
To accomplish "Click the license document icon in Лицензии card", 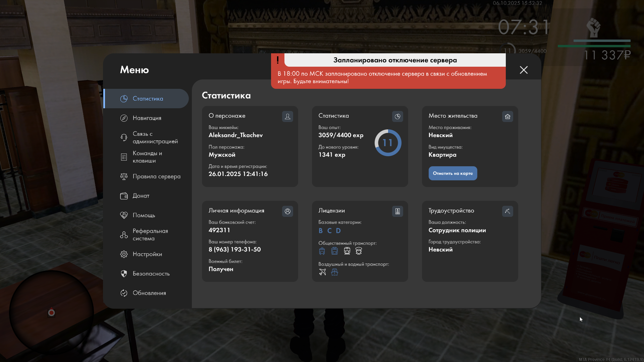I will point(397,211).
